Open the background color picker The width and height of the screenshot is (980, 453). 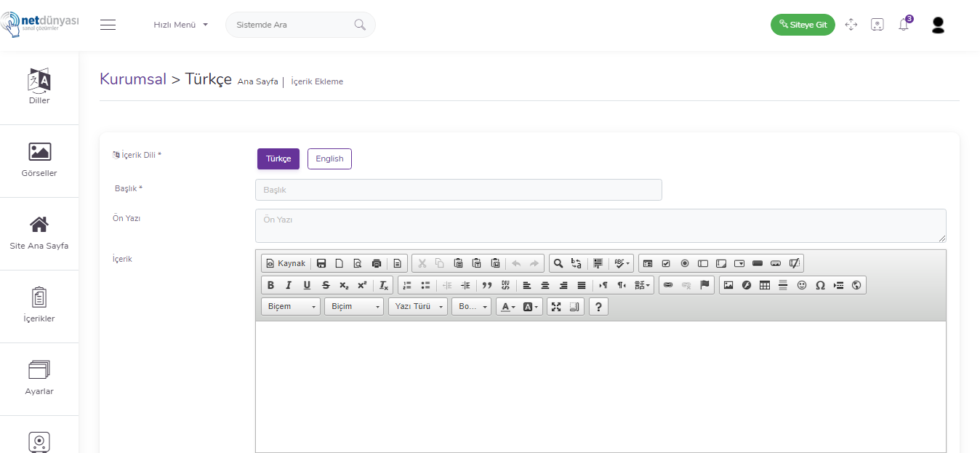click(531, 307)
